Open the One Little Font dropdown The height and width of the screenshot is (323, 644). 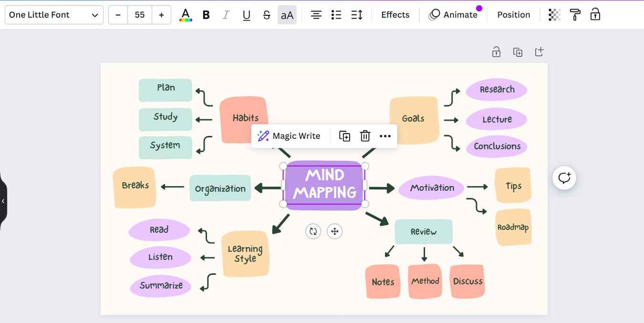pyautogui.click(x=53, y=15)
